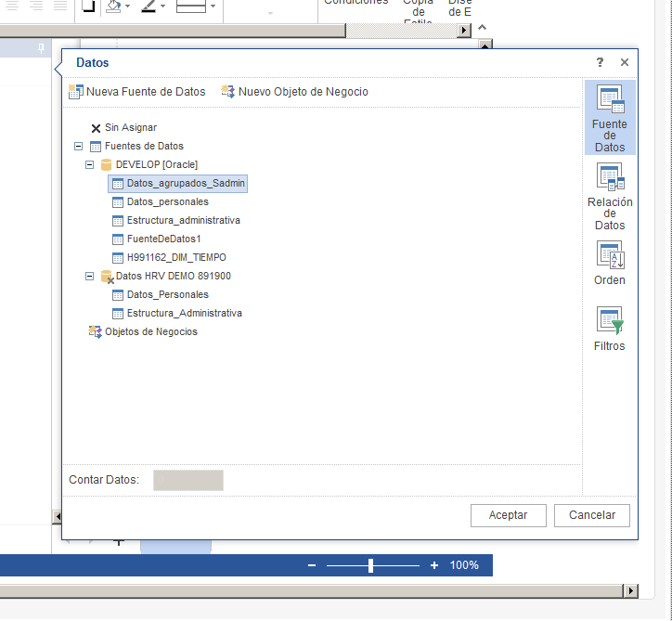Select FuenteDeDatos1 data source
Viewport: 672px width, 621px height.
click(157, 239)
